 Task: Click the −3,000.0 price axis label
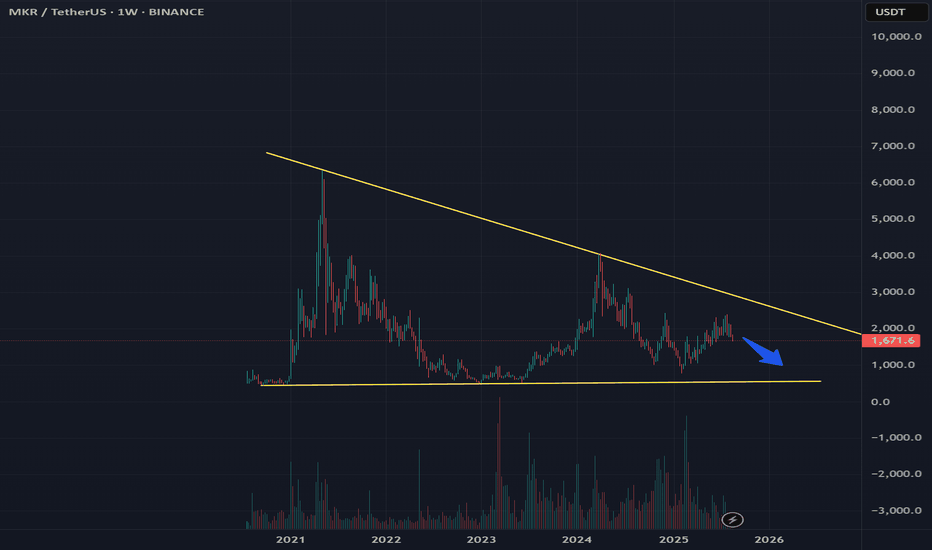(x=896, y=511)
